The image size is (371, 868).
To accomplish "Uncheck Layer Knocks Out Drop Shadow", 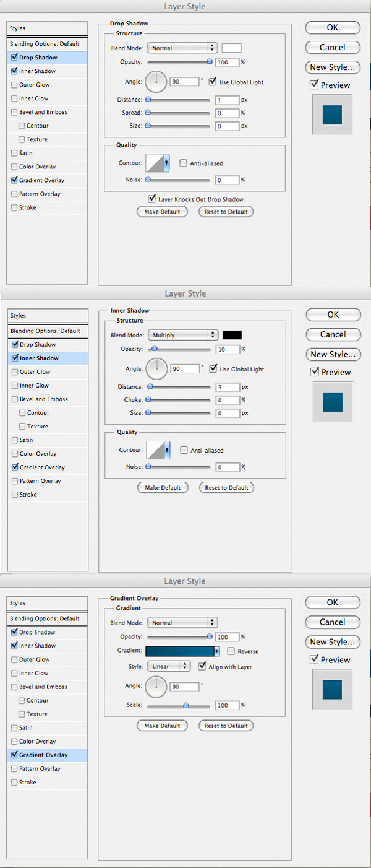I will 151,199.
